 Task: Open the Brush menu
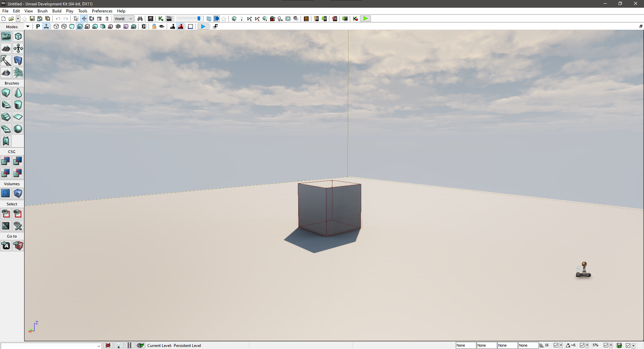click(43, 11)
